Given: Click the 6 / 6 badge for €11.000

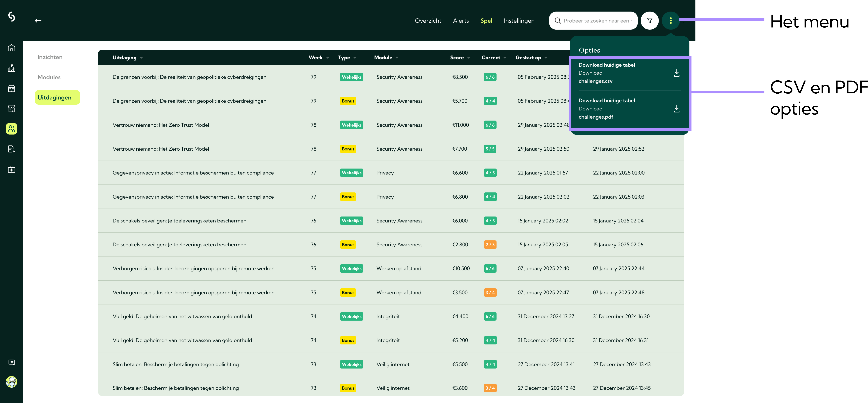Looking at the screenshot, I should point(490,125).
